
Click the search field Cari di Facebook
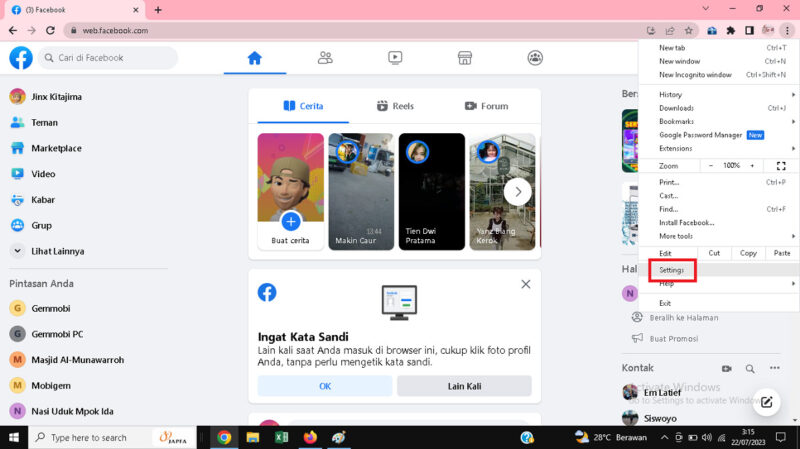click(x=108, y=58)
